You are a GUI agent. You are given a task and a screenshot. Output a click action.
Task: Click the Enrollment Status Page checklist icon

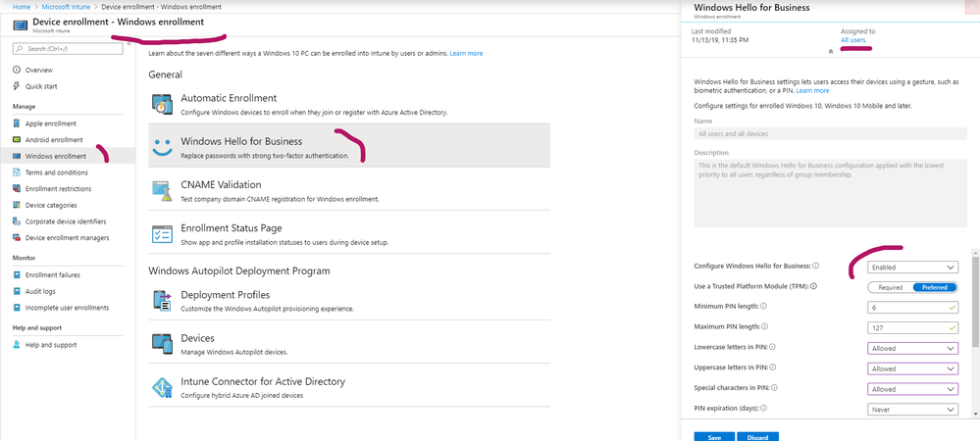coord(163,234)
